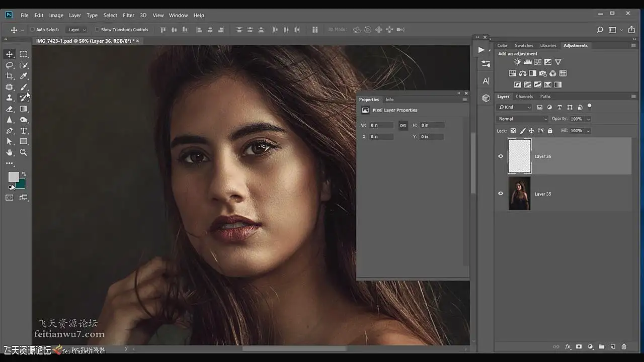Image resolution: width=644 pixels, height=362 pixels.
Task: Select the Hand tool
Action: (10, 152)
